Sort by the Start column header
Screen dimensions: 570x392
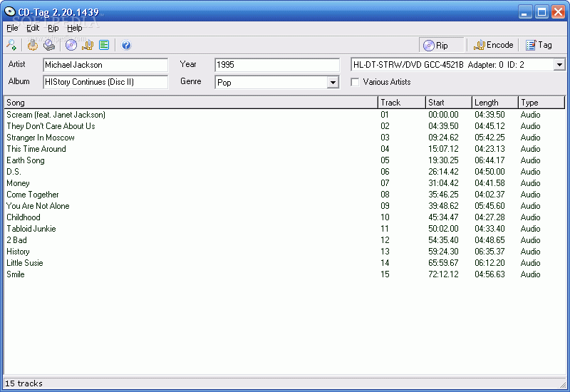coord(449,103)
